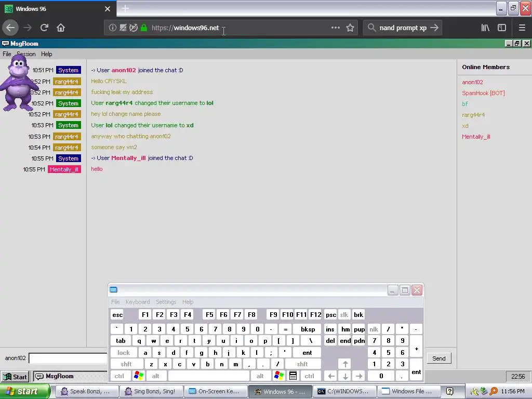The image size is (532, 399).
Task: Click the magnifier icon in system tray
Action: [494, 391]
